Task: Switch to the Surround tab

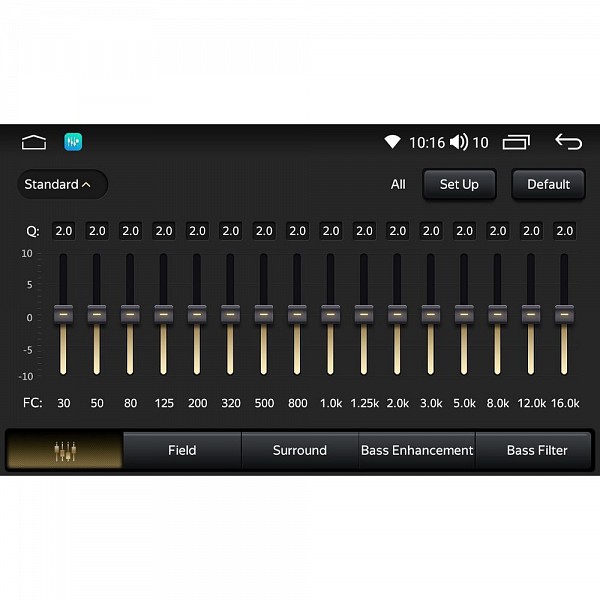Action: point(300,450)
